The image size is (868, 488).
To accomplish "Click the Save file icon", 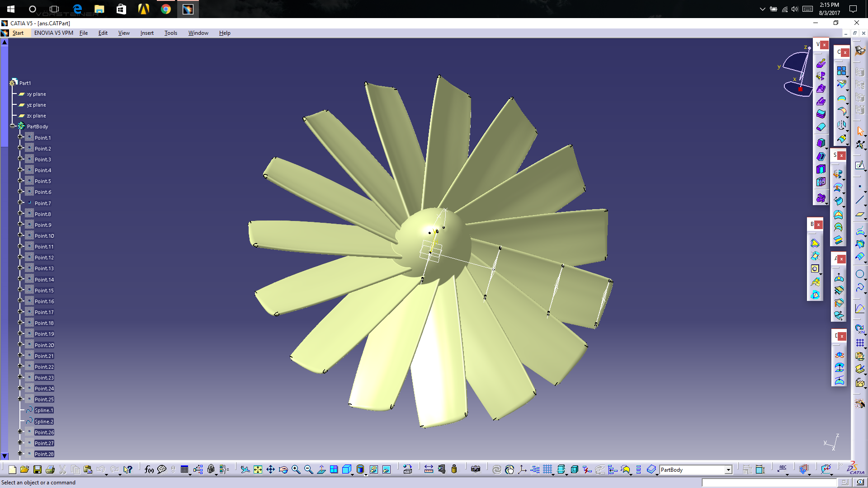I will 38,470.
